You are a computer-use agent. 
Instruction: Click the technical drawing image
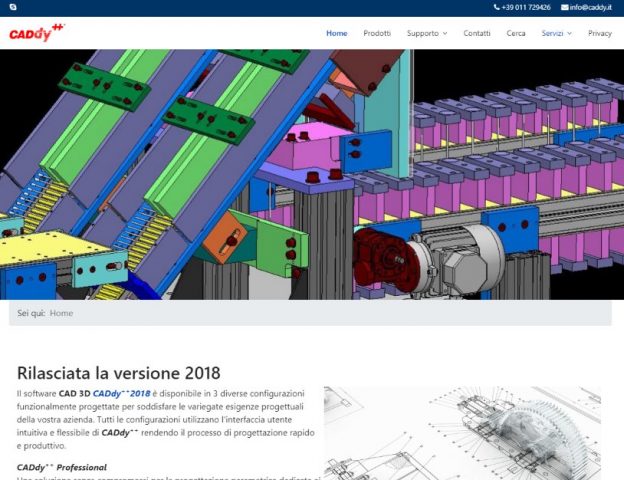click(x=462, y=433)
